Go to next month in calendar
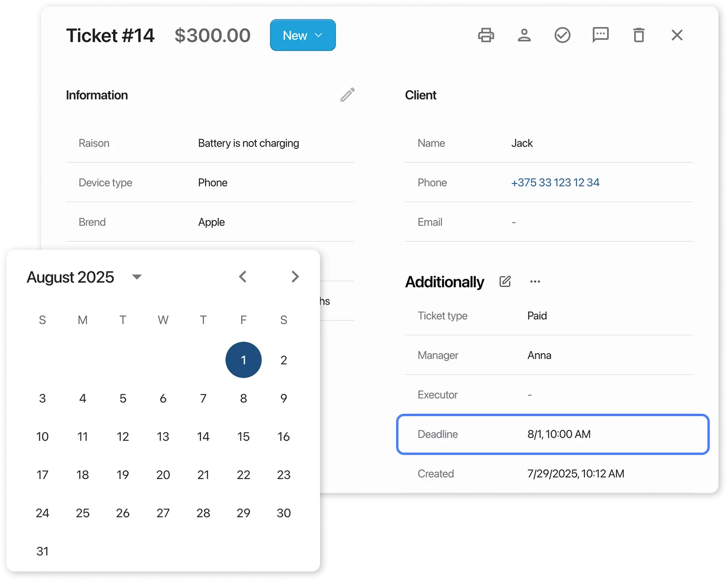The height and width of the screenshot is (581, 728). (295, 277)
